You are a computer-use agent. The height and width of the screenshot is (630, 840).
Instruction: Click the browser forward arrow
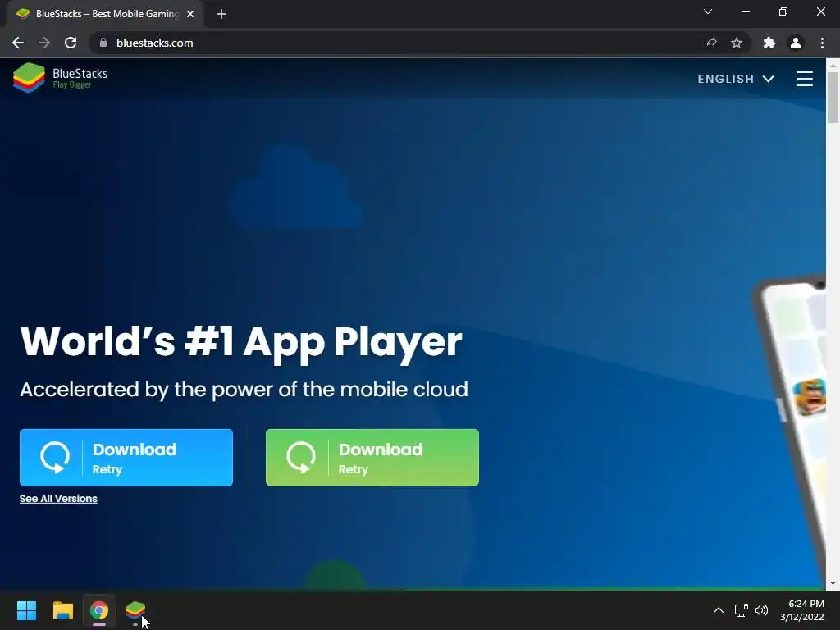point(44,43)
